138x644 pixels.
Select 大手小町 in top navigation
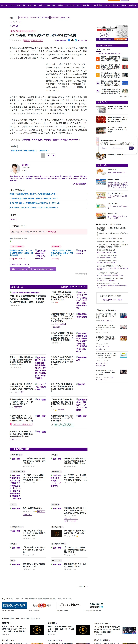point(115,5)
